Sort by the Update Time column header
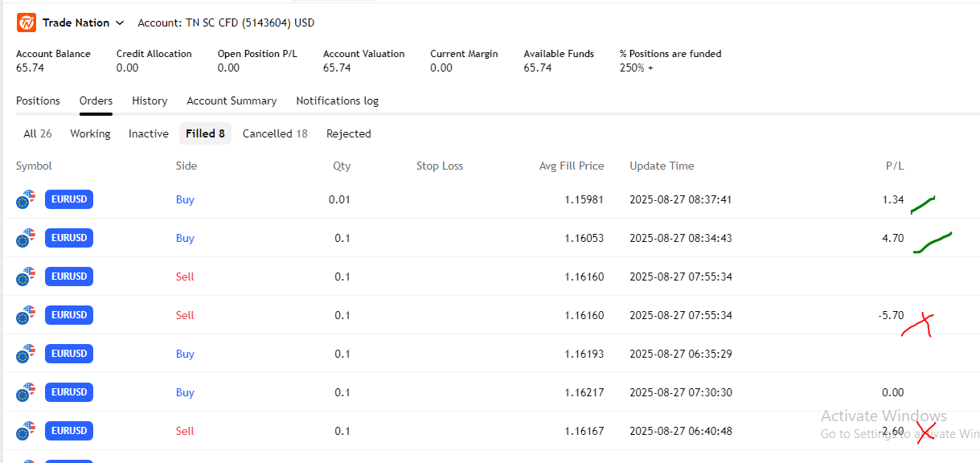The width and height of the screenshot is (980, 463). (661, 166)
